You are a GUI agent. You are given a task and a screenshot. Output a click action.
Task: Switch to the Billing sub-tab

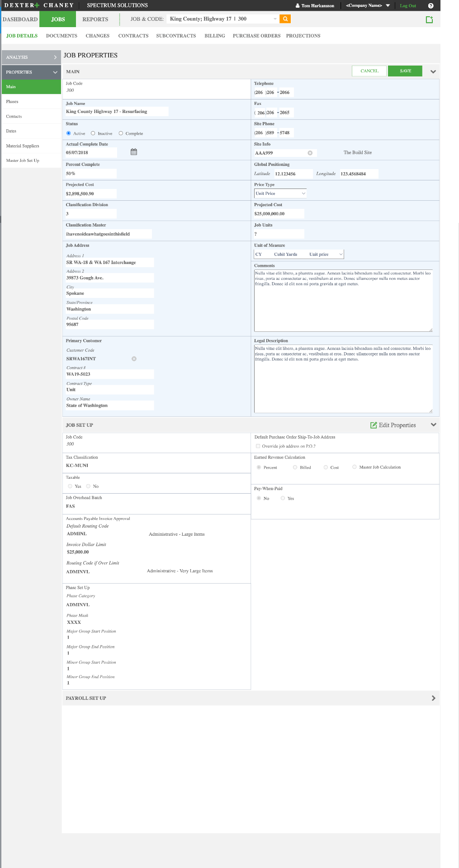click(215, 36)
